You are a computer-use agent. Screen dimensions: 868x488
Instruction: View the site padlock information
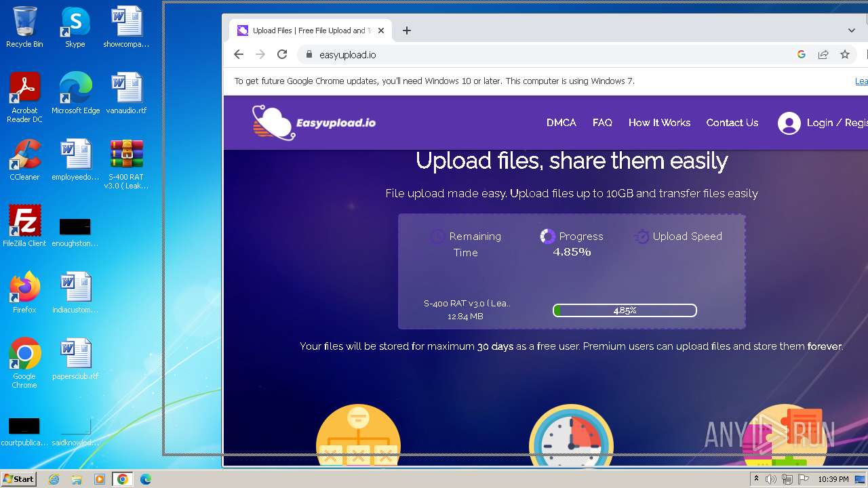309,55
